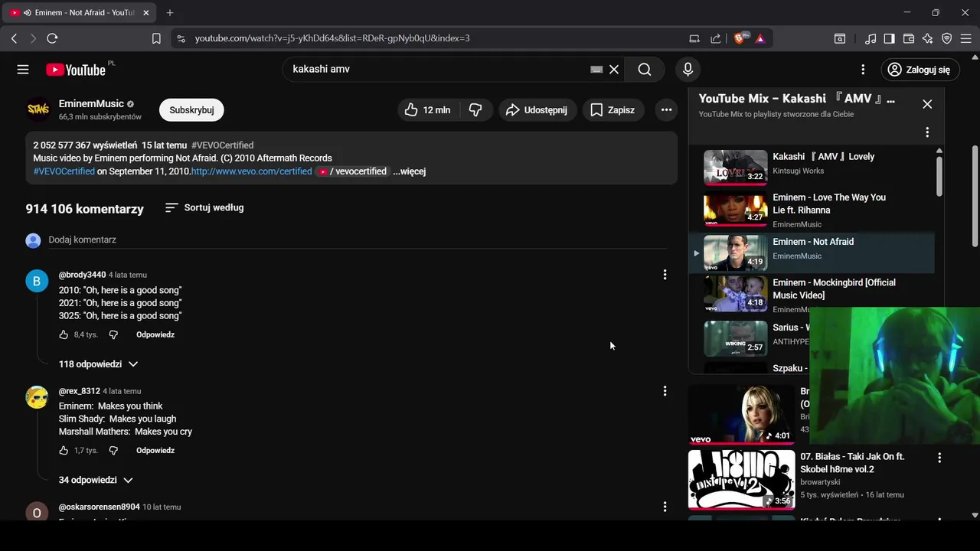Open the @brody3440 username link

pos(82,275)
